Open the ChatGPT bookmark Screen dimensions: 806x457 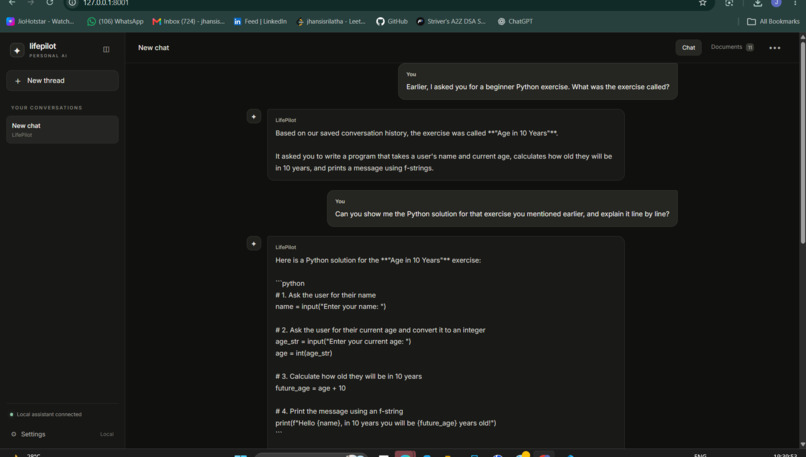click(515, 21)
